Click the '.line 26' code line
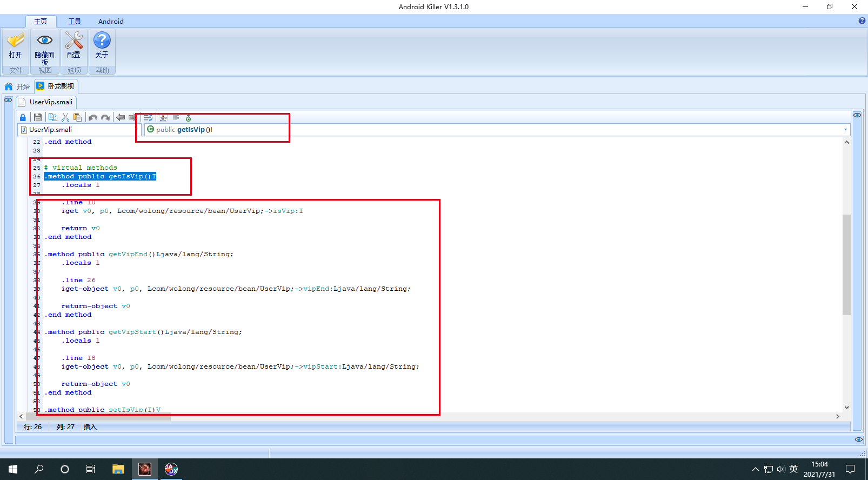Screen dimensions: 868x480 tap(78, 280)
